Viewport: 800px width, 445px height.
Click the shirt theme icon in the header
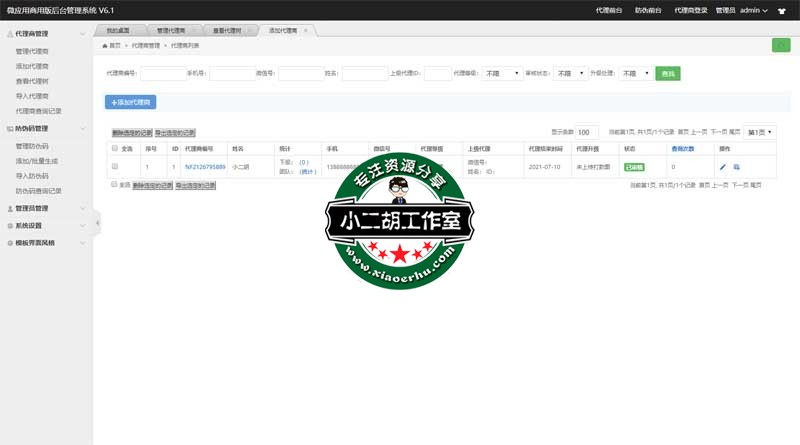(780, 10)
